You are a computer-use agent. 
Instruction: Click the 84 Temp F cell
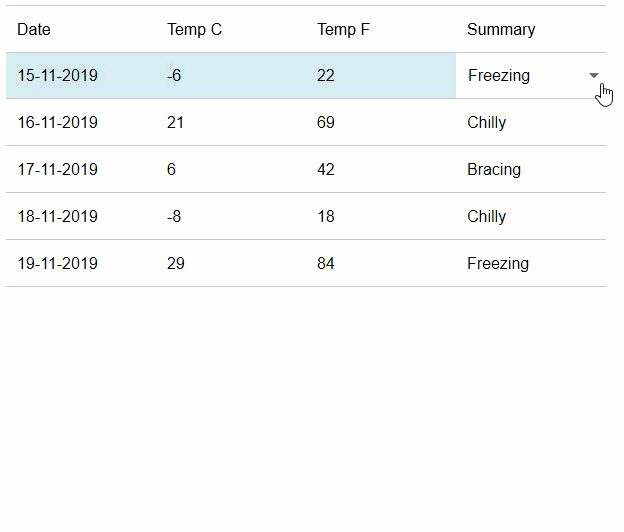[x=325, y=264]
